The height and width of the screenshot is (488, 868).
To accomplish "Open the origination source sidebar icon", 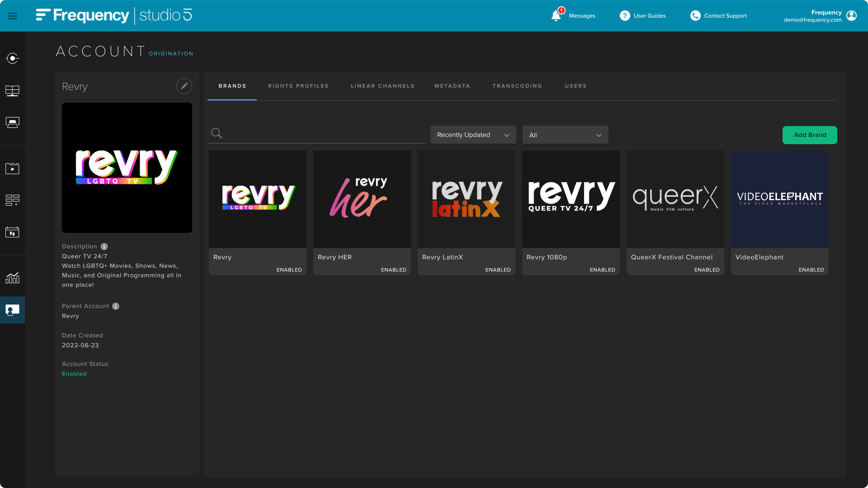I will [12, 58].
